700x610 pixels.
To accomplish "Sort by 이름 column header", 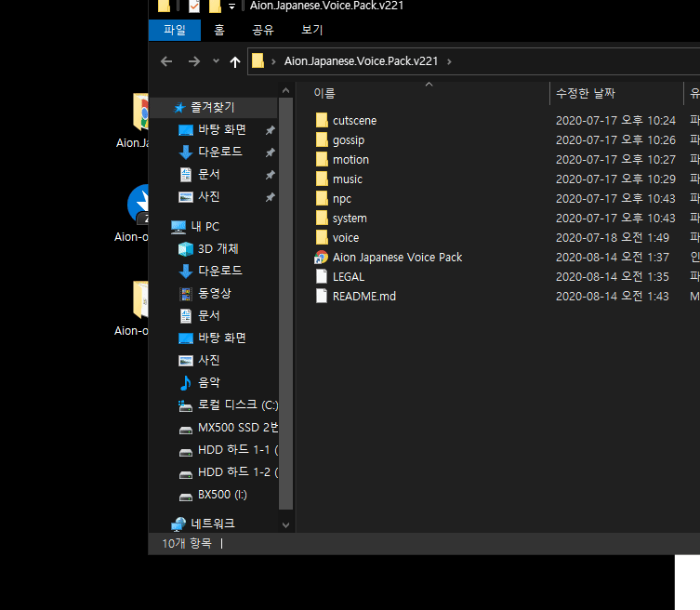I will click(x=324, y=93).
